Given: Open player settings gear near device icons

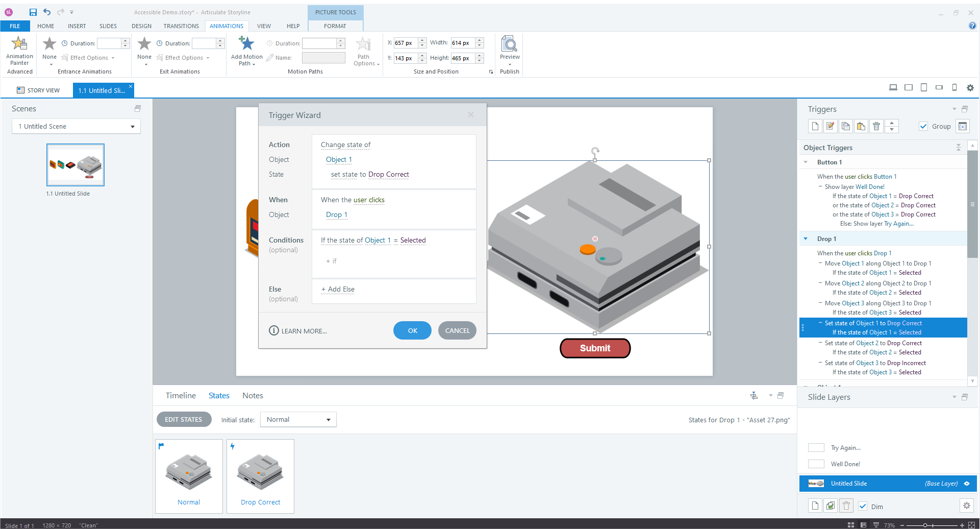Looking at the screenshot, I should 970,88.
